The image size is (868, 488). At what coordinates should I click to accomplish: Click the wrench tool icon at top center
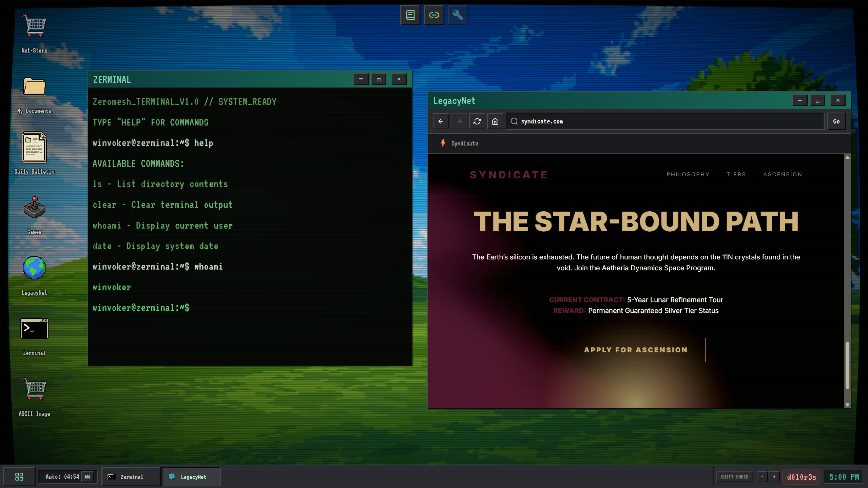pyautogui.click(x=458, y=15)
